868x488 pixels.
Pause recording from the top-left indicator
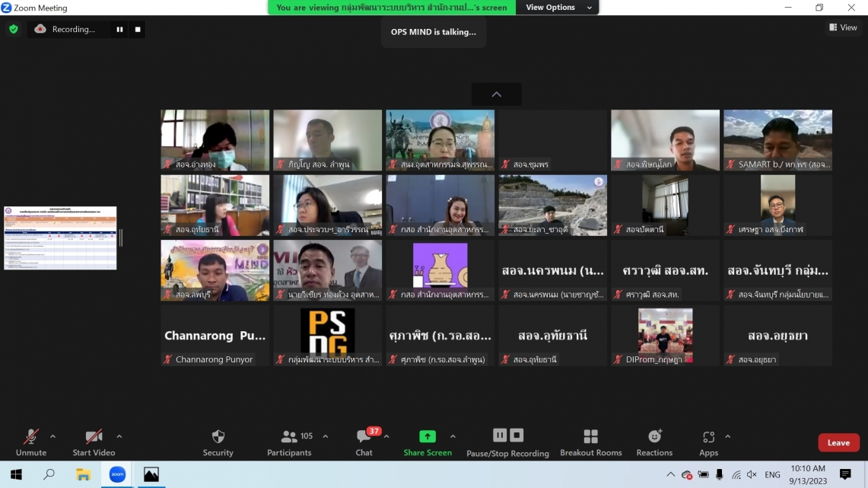(x=119, y=30)
